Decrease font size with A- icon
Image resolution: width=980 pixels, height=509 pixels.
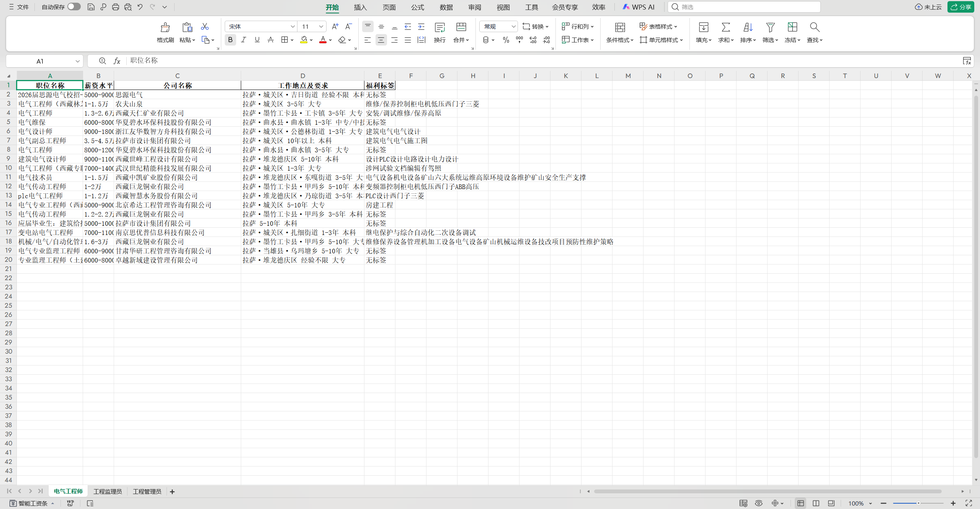(x=348, y=26)
